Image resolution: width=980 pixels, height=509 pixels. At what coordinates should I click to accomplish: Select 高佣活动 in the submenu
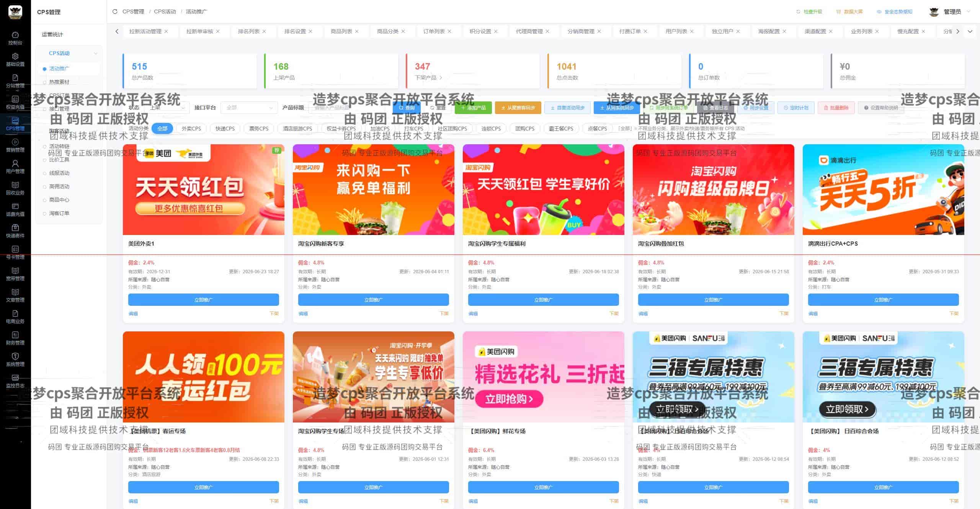[x=59, y=186]
